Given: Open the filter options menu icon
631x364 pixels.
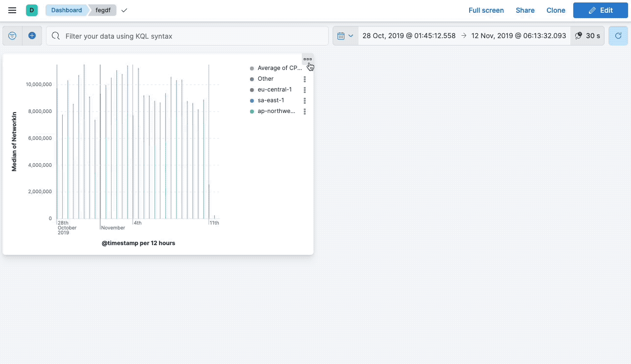Looking at the screenshot, I should click(13, 36).
